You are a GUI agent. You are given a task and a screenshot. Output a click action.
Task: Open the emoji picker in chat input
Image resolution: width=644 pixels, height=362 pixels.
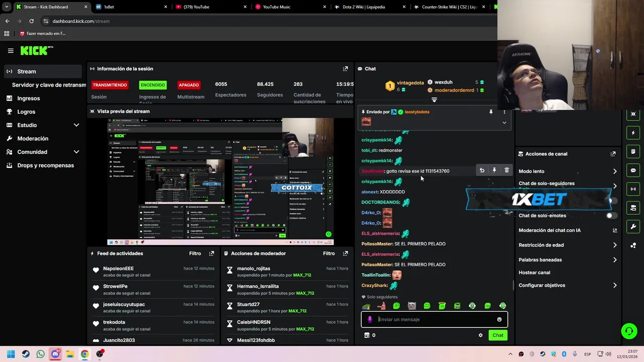[499, 319]
